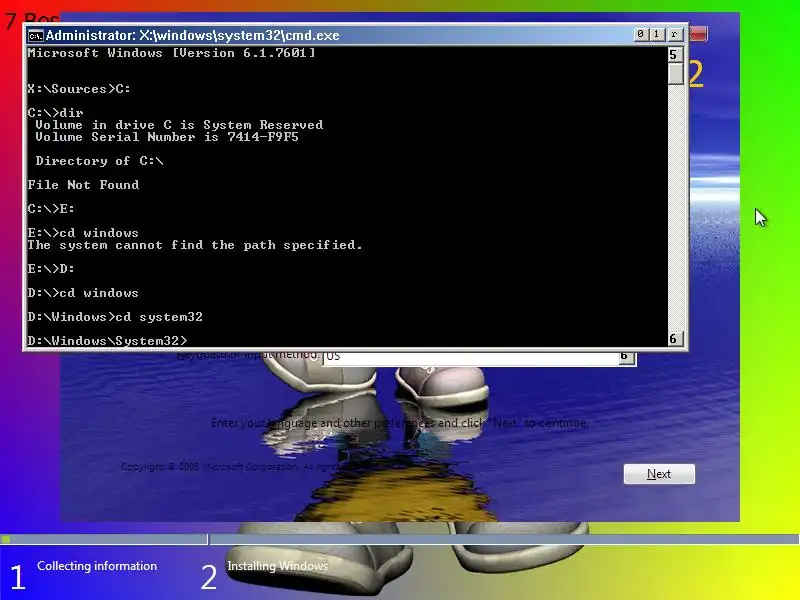The width and height of the screenshot is (800, 600).
Task: Click the 'X:\Sources>C:' command line
Action: click(79, 89)
